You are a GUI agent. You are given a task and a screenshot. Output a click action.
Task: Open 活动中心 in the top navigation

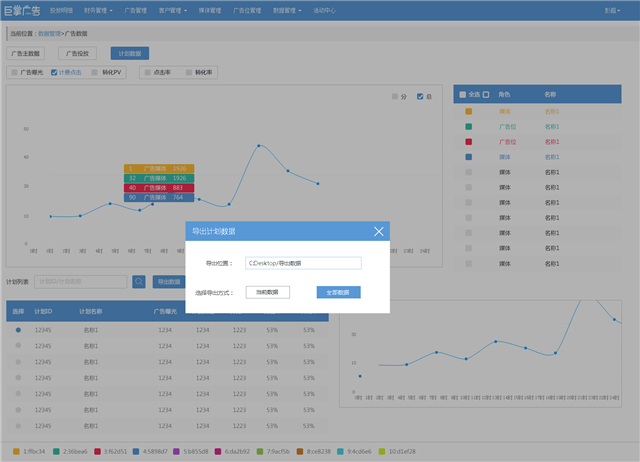(x=324, y=10)
